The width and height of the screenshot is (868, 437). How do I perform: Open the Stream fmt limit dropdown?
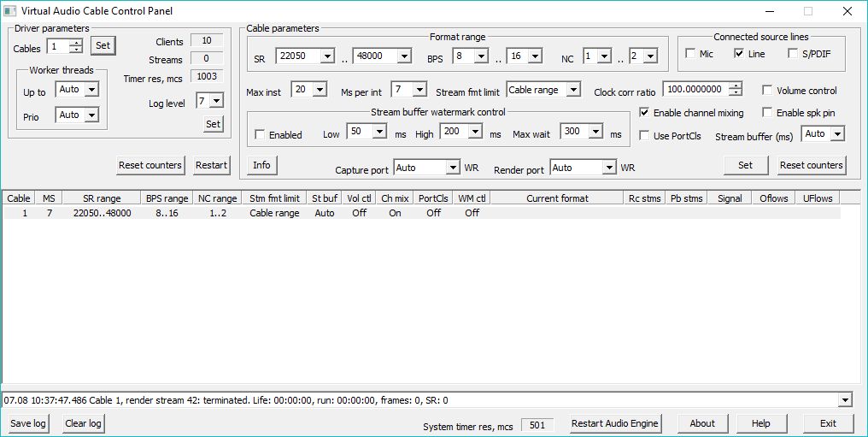573,90
